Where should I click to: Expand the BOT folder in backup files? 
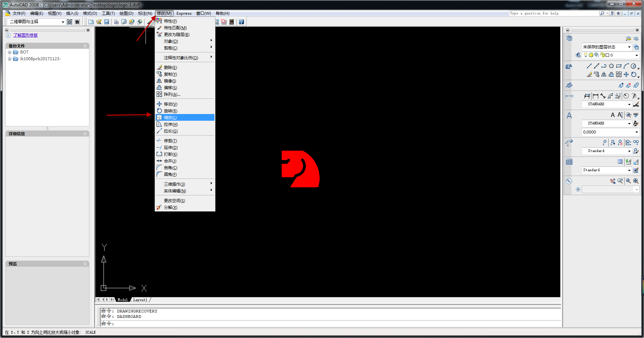coord(10,52)
